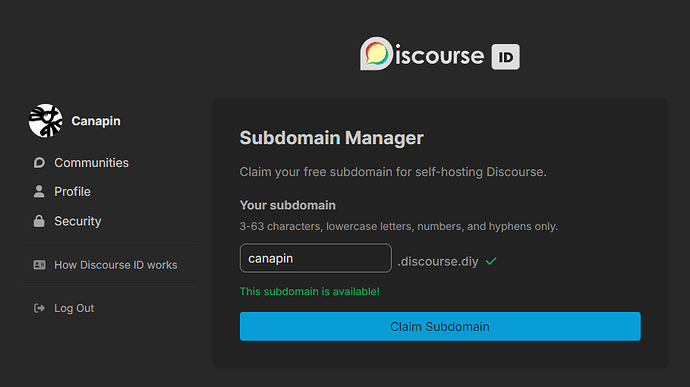Click the Security padlock icon
Screen dimensions: 690x387
click(39, 221)
